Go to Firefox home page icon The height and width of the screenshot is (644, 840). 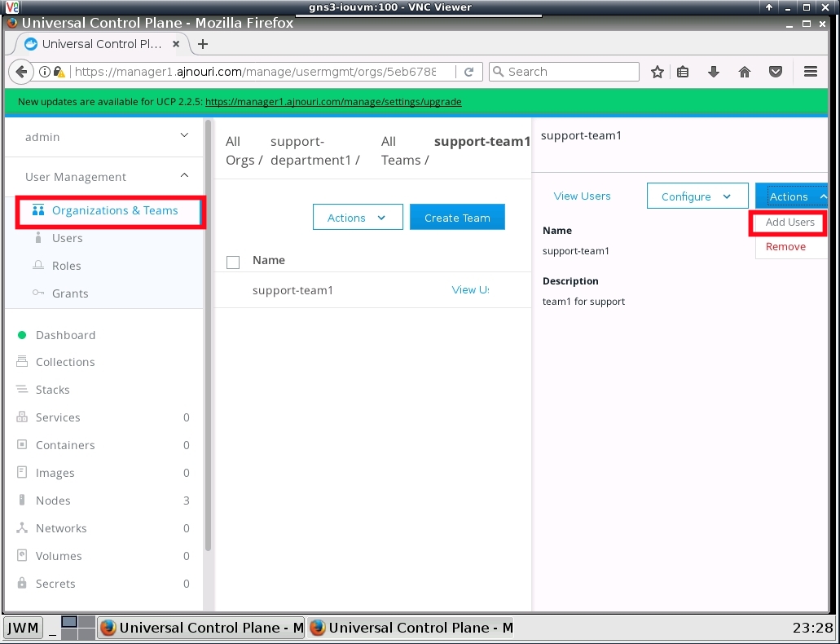click(x=745, y=72)
